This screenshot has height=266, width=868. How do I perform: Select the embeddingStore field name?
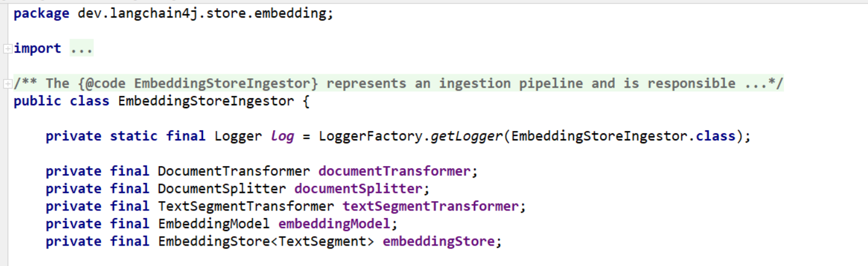pyautogui.click(x=438, y=241)
